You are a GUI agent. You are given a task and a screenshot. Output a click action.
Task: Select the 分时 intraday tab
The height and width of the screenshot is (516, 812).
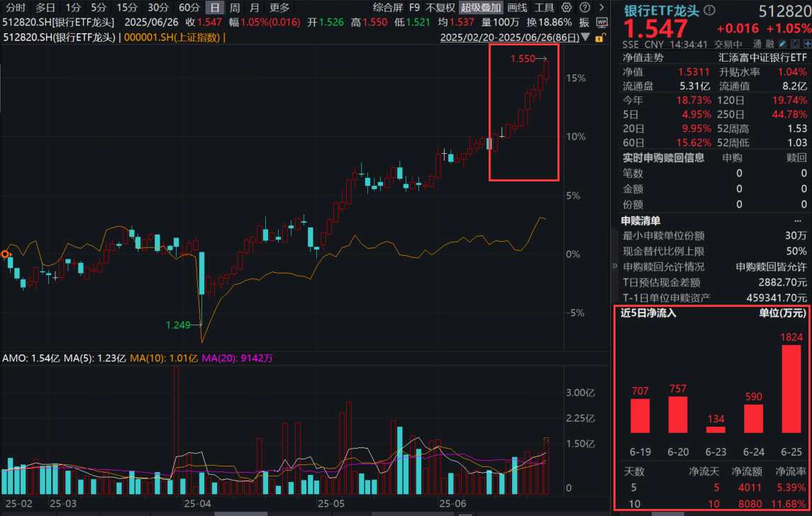[x=14, y=8]
